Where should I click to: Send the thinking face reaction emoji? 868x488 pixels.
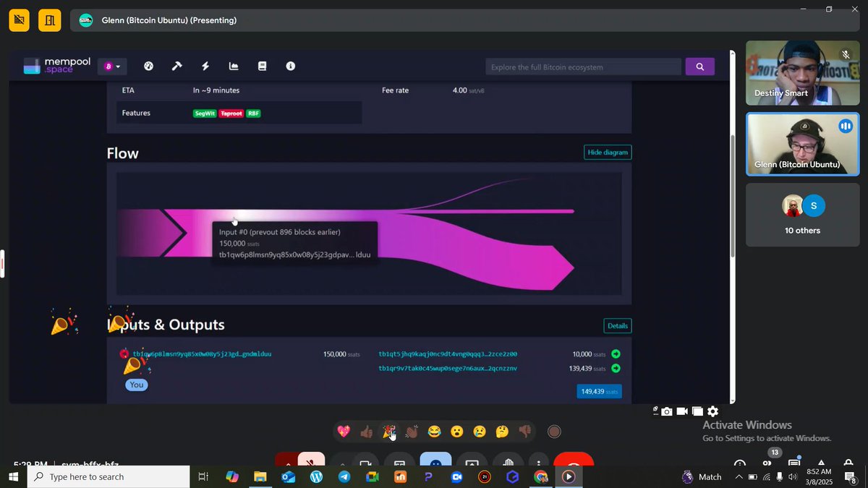(502, 432)
